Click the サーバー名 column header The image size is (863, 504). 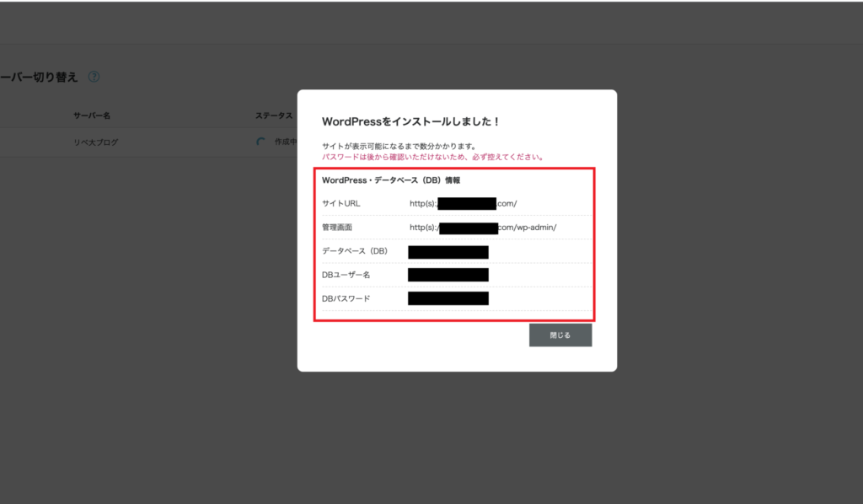pos(92,115)
